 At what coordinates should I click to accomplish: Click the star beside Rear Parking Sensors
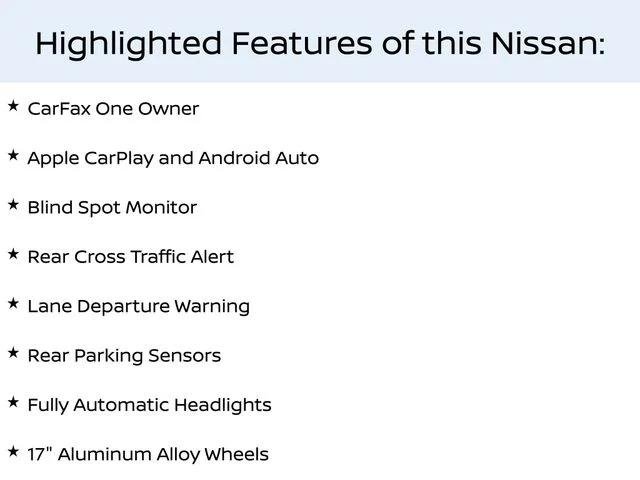13,353
